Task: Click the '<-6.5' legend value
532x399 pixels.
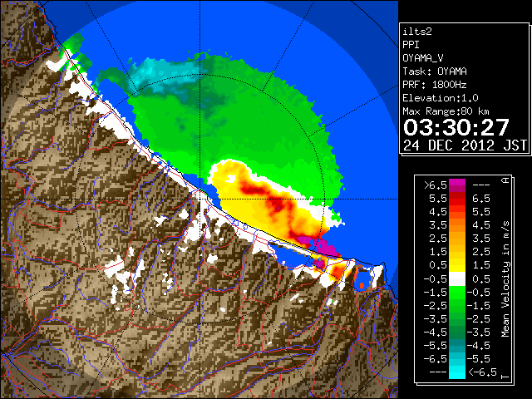Action: 482,372
